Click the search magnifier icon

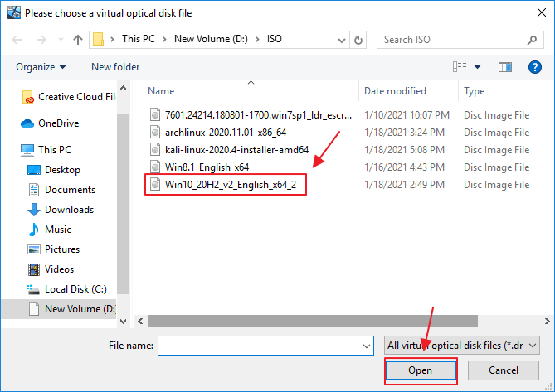point(532,40)
